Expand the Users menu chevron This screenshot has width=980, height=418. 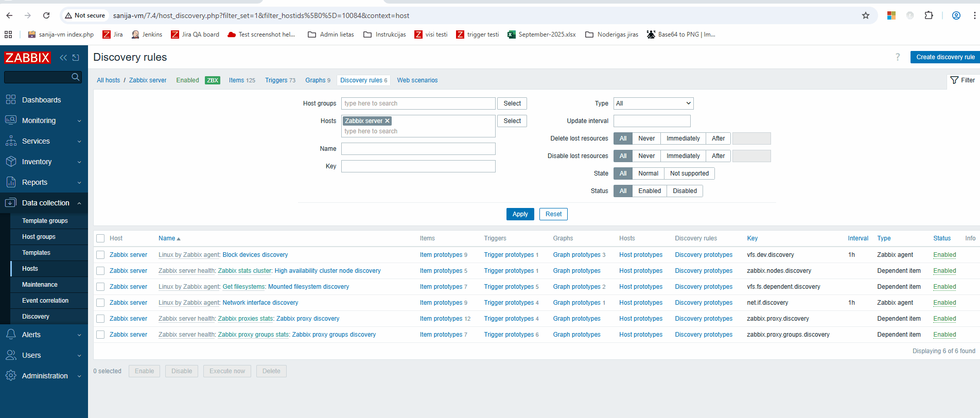(x=79, y=356)
